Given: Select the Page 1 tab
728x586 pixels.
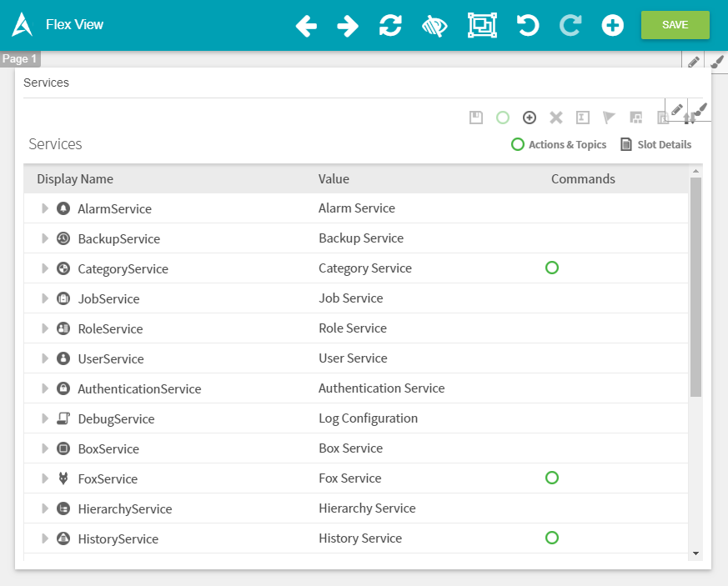Looking at the screenshot, I should pyautogui.click(x=20, y=59).
